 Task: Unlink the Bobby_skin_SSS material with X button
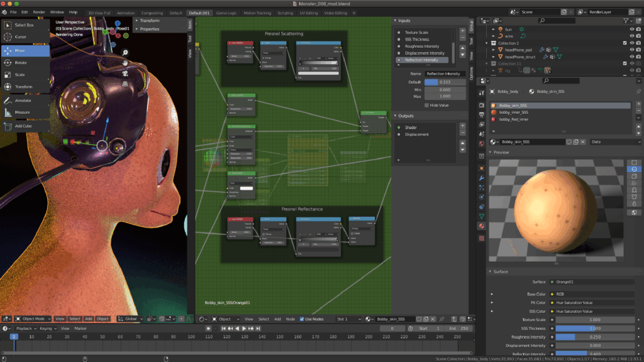pyautogui.click(x=583, y=141)
